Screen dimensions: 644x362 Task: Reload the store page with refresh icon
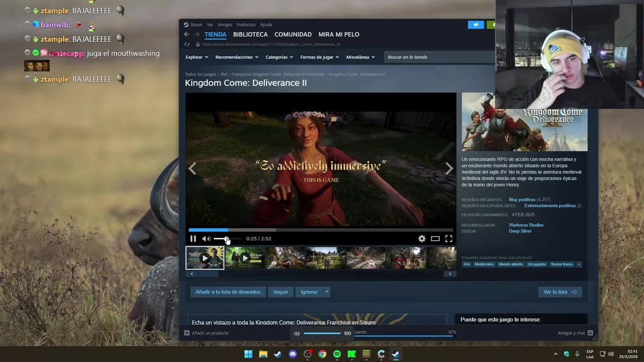[187, 44]
